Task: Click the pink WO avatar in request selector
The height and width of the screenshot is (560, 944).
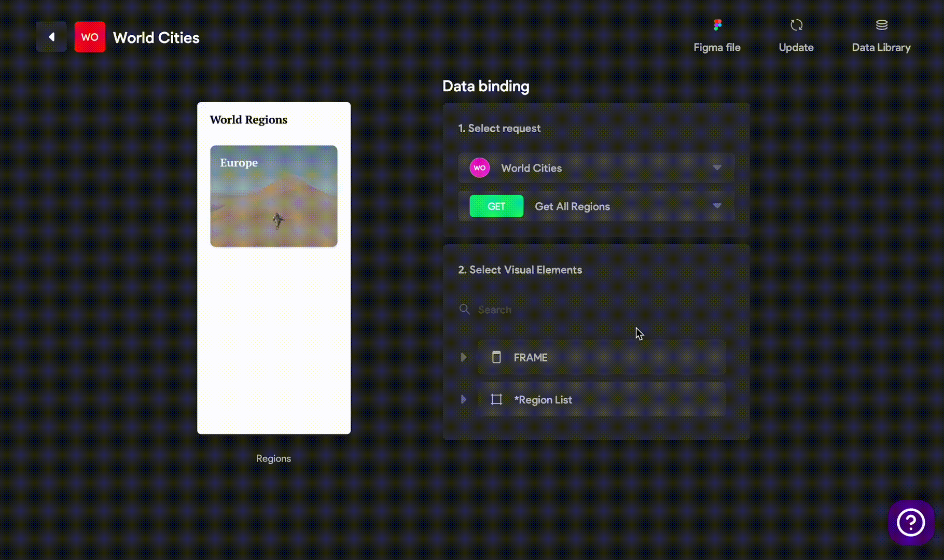Action: coord(479,168)
